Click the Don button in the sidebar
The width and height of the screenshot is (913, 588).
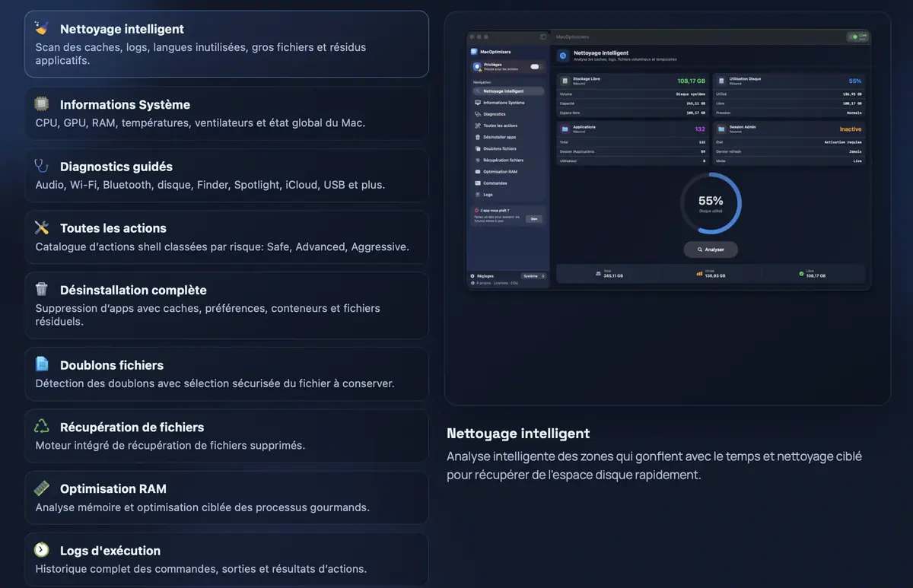pyautogui.click(x=533, y=219)
